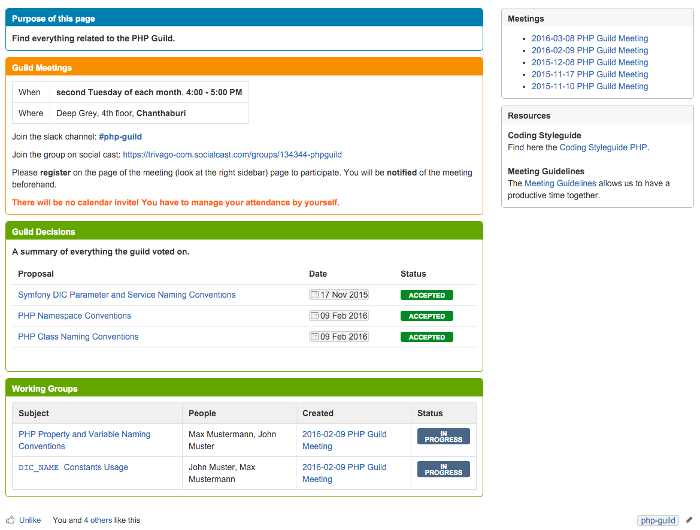
Task: Click the red no calendar invite warning
Action: click(x=175, y=202)
